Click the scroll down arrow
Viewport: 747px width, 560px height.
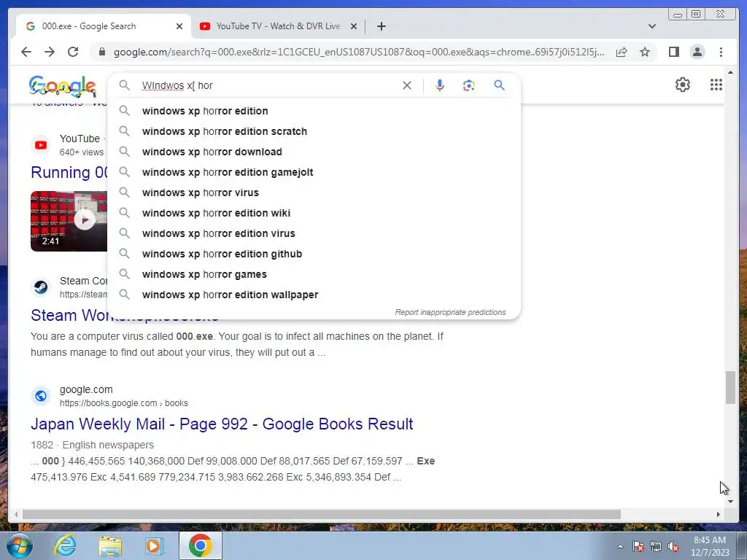click(730, 502)
